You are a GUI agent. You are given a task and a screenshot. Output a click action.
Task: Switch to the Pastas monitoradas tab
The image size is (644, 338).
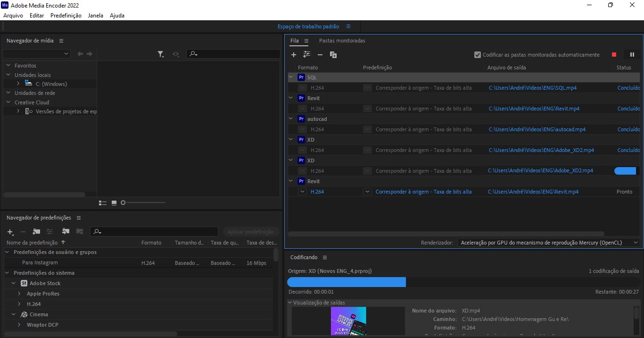tap(342, 41)
